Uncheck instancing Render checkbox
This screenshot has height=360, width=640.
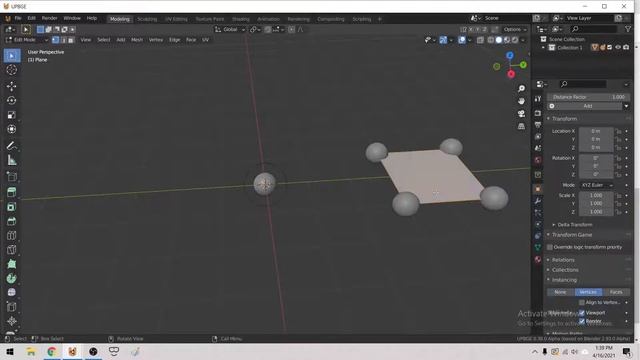(x=582, y=321)
